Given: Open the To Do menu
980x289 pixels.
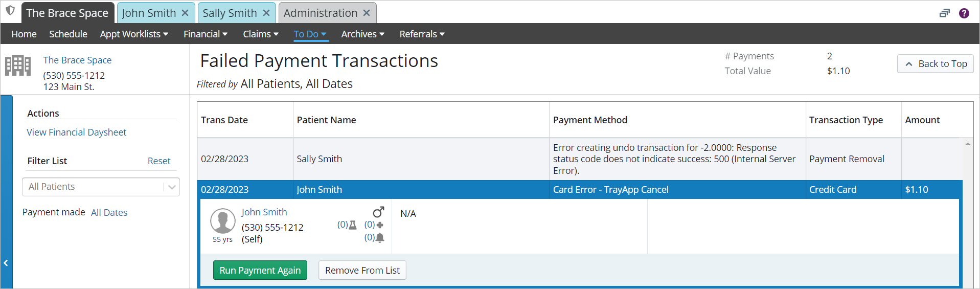Looking at the screenshot, I should point(310,34).
